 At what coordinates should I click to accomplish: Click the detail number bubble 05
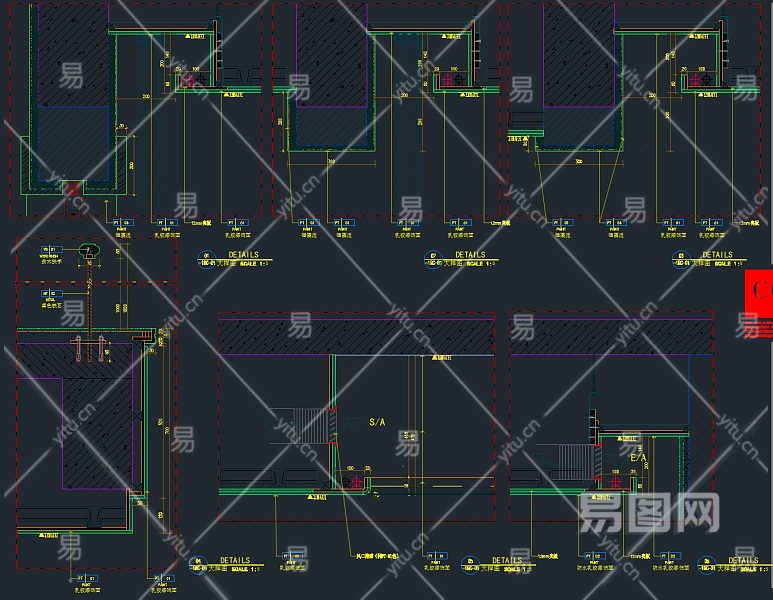pyautogui.click(x=470, y=565)
